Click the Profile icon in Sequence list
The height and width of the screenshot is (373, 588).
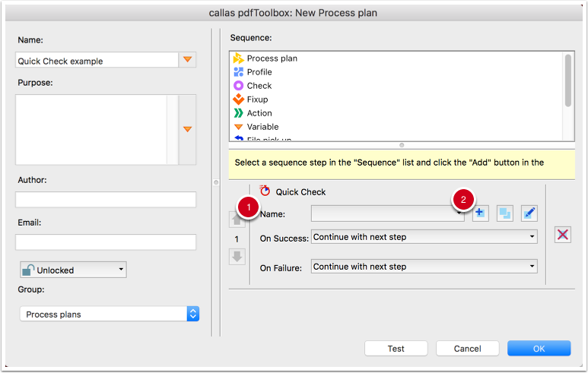pos(238,72)
